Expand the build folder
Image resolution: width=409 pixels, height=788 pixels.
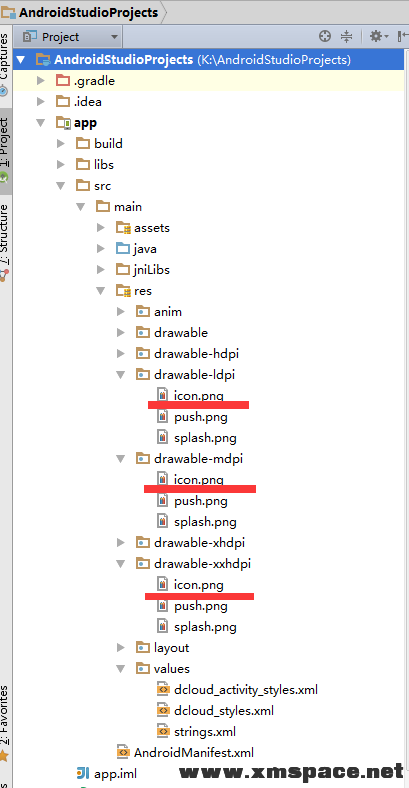pos(61,144)
